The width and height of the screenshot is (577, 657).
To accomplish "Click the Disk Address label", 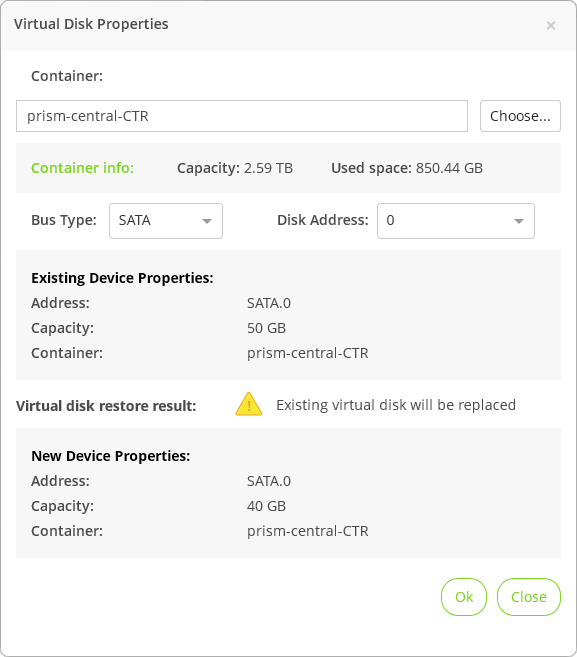I will pos(323,220).
